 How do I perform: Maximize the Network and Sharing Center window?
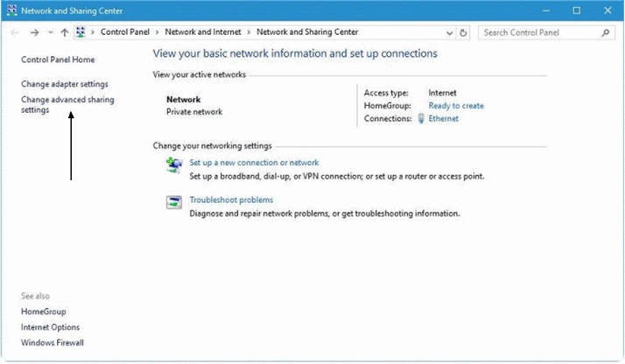[x=576, y=10]
